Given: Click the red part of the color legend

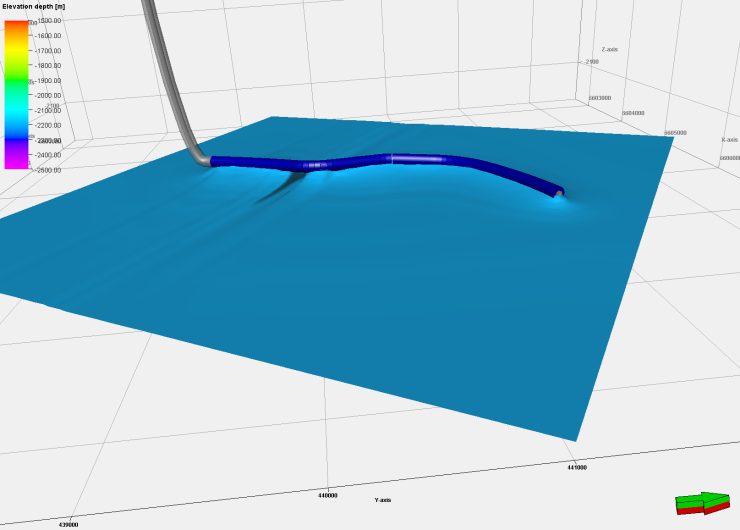Looking at the screenshot, I should pyautogui.click(x=17, y=23).
